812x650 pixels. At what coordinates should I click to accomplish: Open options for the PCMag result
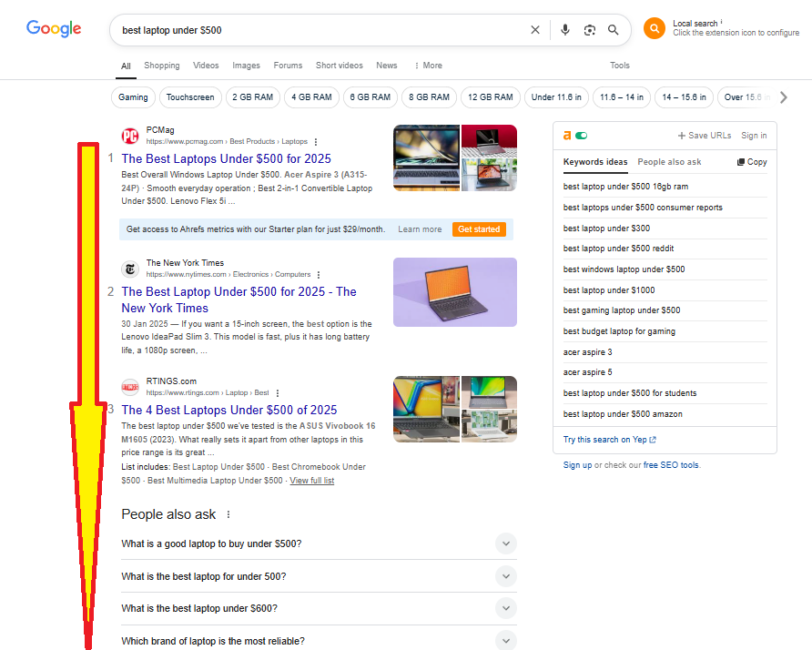point(316,141)
